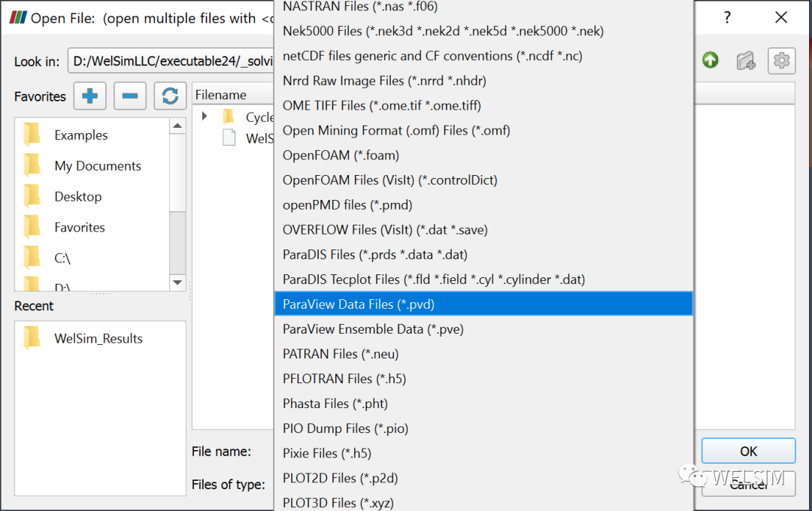Select the Cycle folder in the file list

pos(249,117)
